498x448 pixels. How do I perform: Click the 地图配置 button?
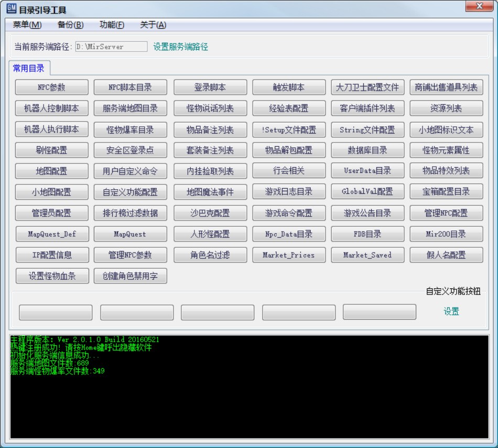(x=51, y=171)
